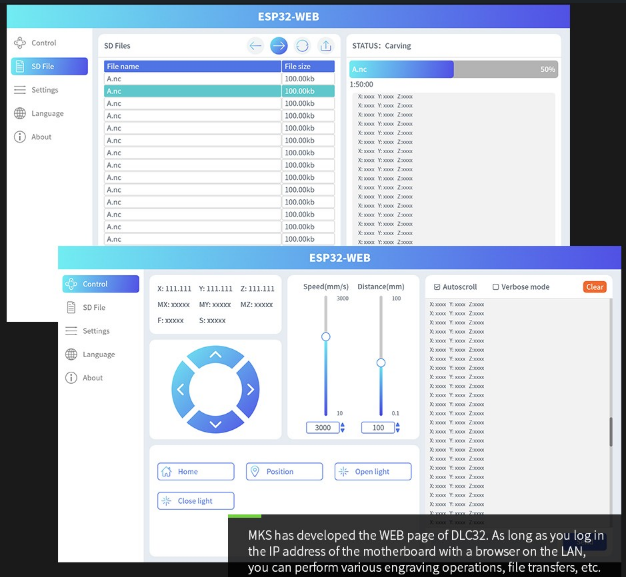This screenshot has width=626, height=577.
Task: Click the stepper arrows beside speed value 3000
Action: click(x=342, y=428)
